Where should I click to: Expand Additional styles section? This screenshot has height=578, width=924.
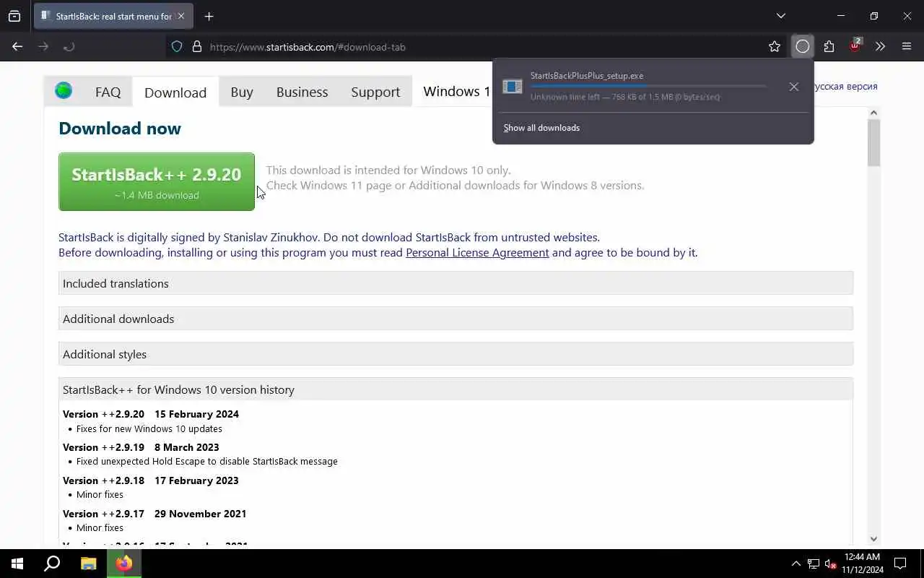456,354
